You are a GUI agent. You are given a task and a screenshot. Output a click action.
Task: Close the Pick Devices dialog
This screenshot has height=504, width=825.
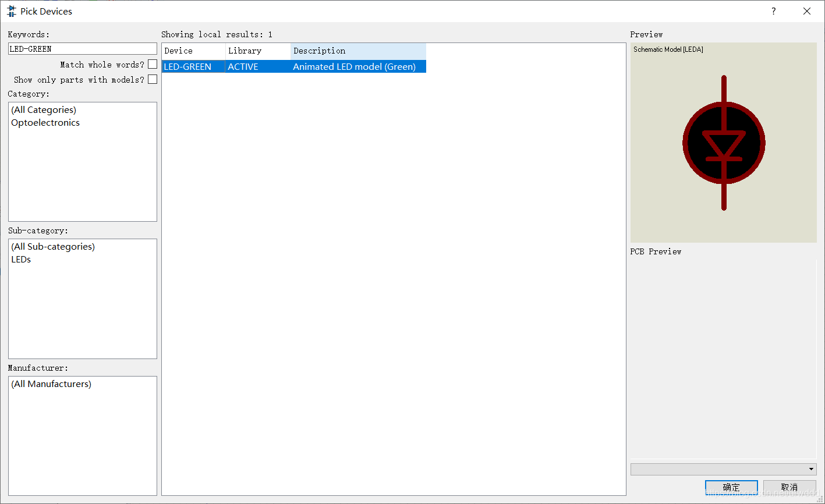pyautogui.click(x=807, y=11)
